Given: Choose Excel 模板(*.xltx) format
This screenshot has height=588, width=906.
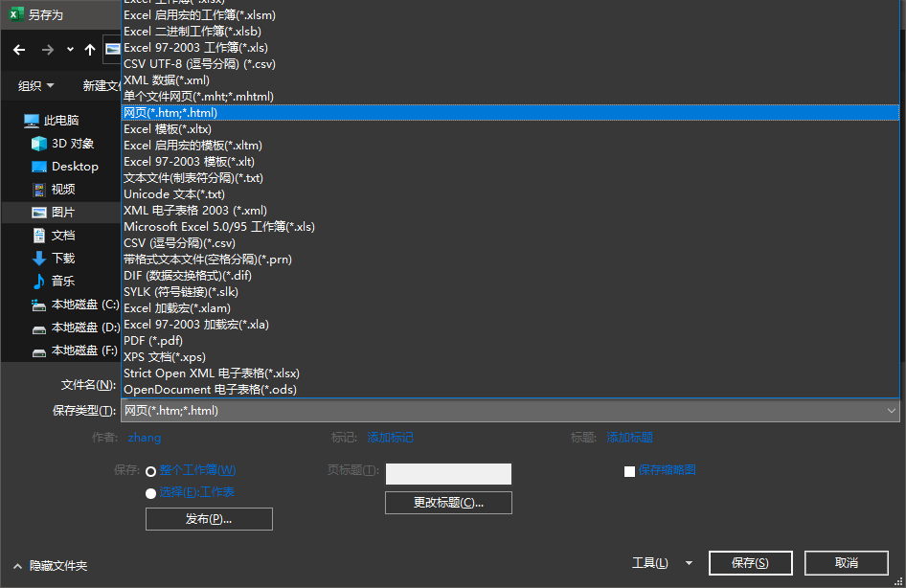Looking at the screenshot, I should point(510,129).
